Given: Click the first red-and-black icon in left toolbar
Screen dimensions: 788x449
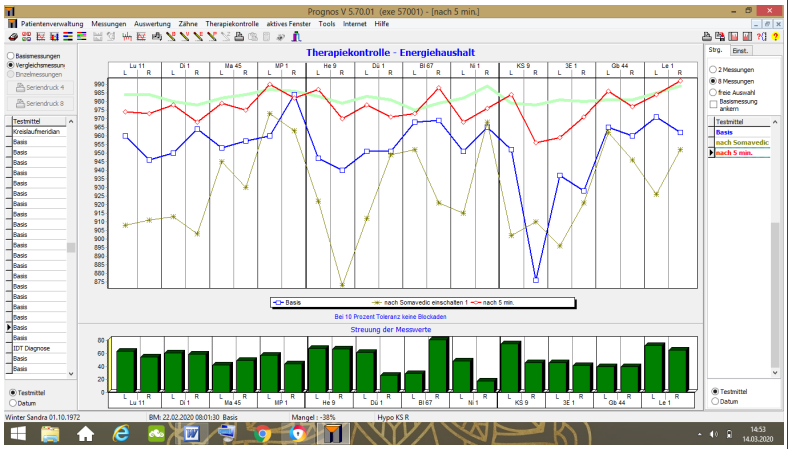Looking at the screenshot, I should [x=27, y=36].
